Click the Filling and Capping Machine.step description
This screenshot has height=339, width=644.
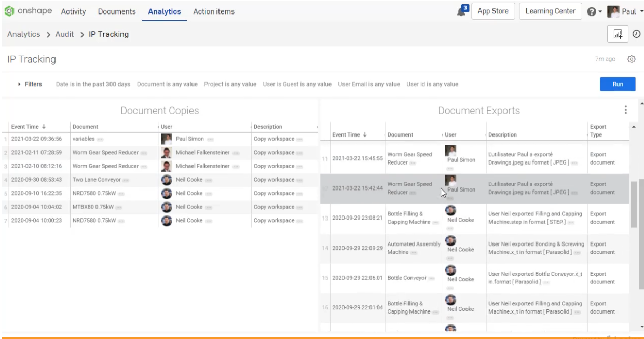click(x=536, y=218)
